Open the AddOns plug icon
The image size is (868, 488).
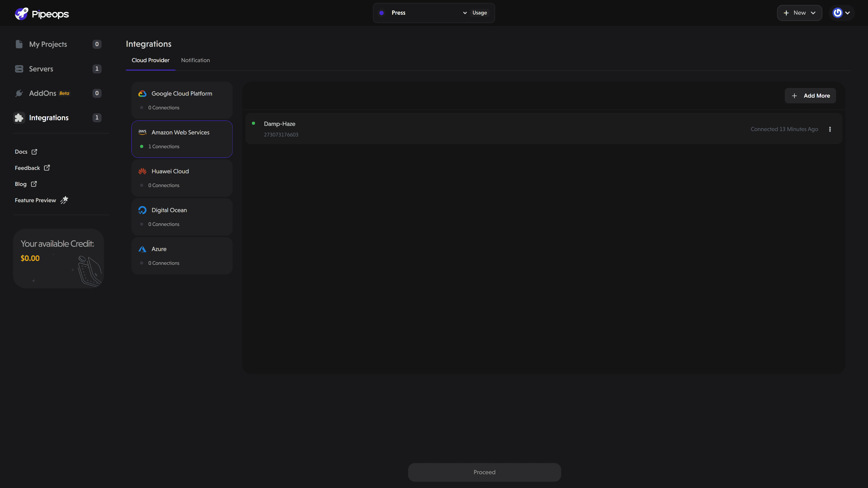(x=19, y=93)
